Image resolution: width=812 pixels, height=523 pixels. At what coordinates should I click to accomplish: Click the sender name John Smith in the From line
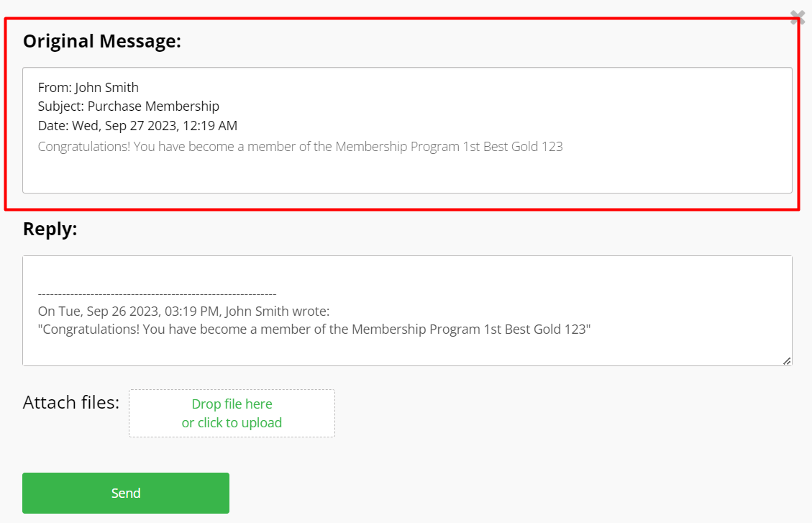coord(106,88)
